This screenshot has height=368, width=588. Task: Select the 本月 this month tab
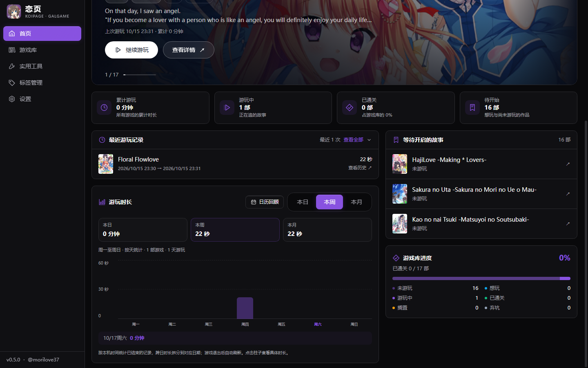[356, 202]
